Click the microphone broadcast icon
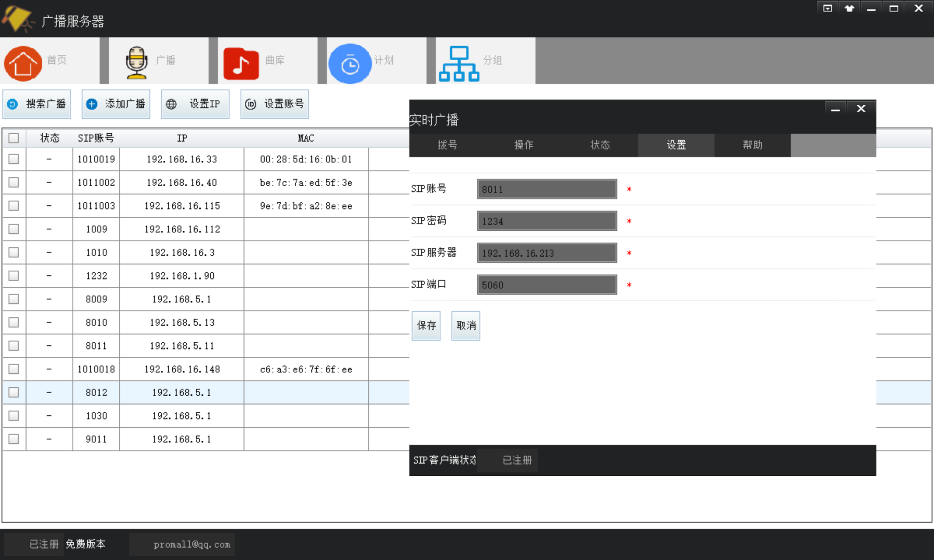Image resolution: width=934 pixels, height=560 pixels. point(136,62)
